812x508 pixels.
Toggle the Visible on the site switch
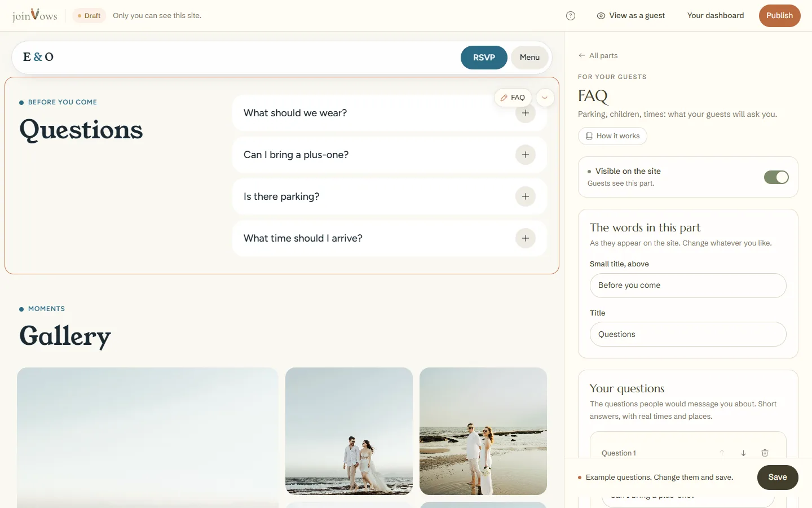tap(776, 177)
